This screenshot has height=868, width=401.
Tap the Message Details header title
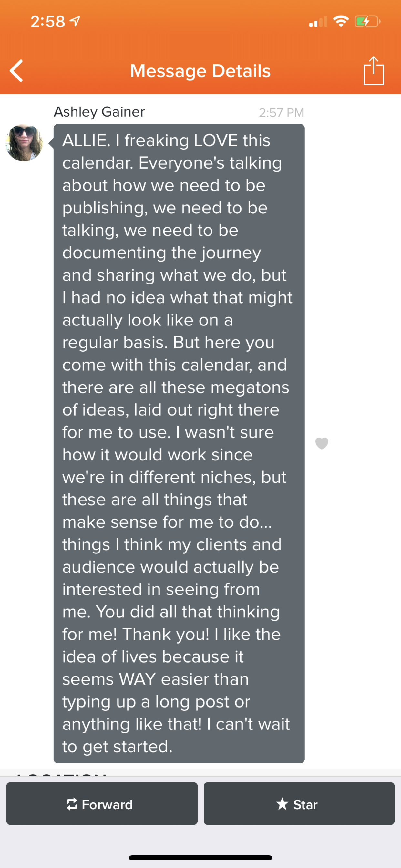(200, 71)
